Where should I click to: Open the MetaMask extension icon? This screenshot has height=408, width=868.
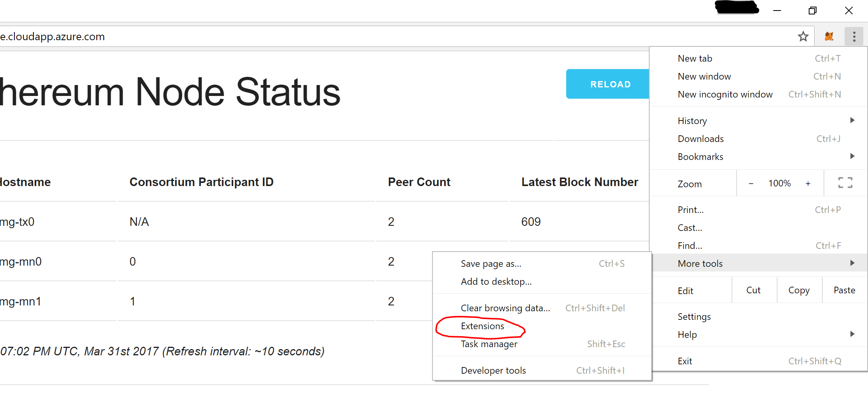pyautogui.click(x=829, y=36)
